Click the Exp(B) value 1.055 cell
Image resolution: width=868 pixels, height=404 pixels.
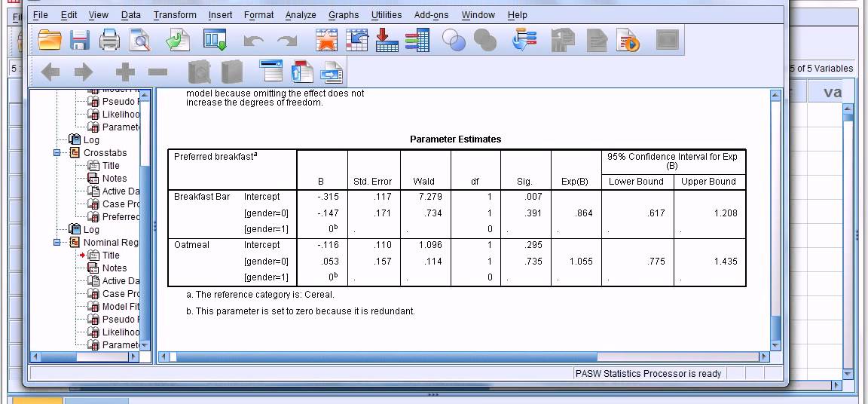581,262
